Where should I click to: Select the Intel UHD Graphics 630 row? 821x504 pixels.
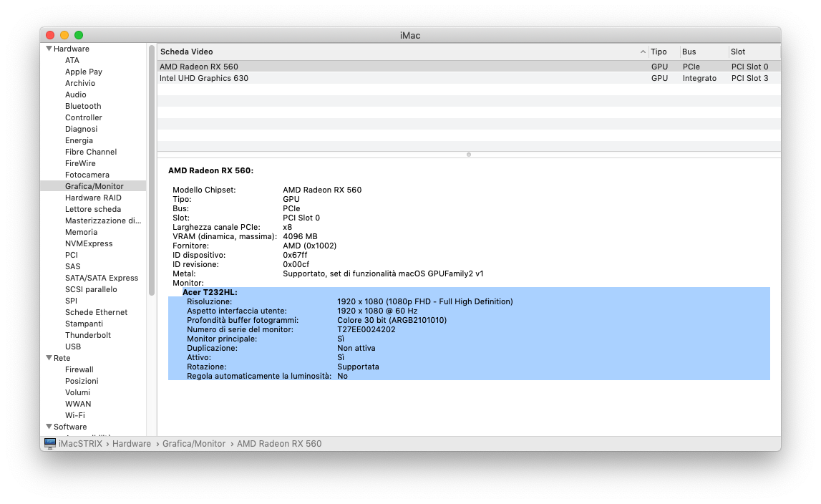pyautogui.click(x=469, y=78)
